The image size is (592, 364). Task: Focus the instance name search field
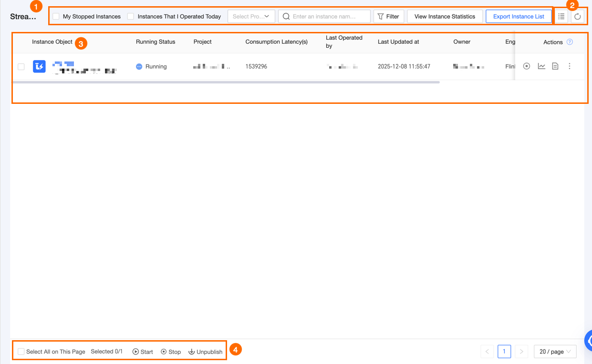point(324,16)
